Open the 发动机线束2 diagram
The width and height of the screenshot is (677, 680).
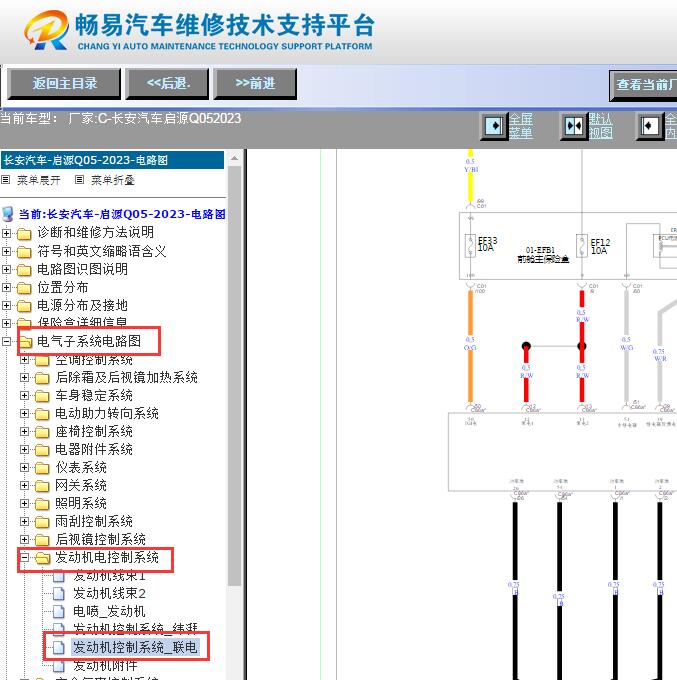(x=109, y=594)
